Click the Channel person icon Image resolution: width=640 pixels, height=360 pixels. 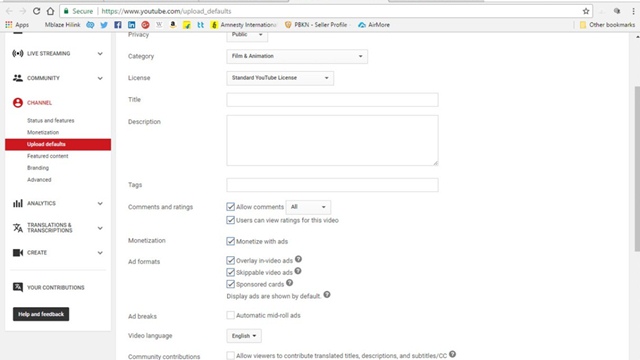[x=18, y=102]
